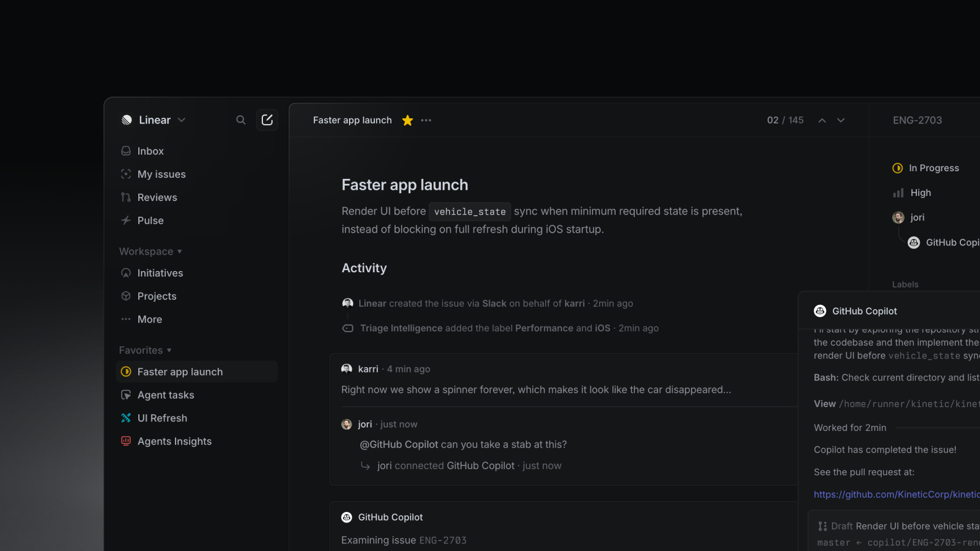Open Inbox in the sidebar
Screen dimensions: 980x551
[x=197, y=151]
